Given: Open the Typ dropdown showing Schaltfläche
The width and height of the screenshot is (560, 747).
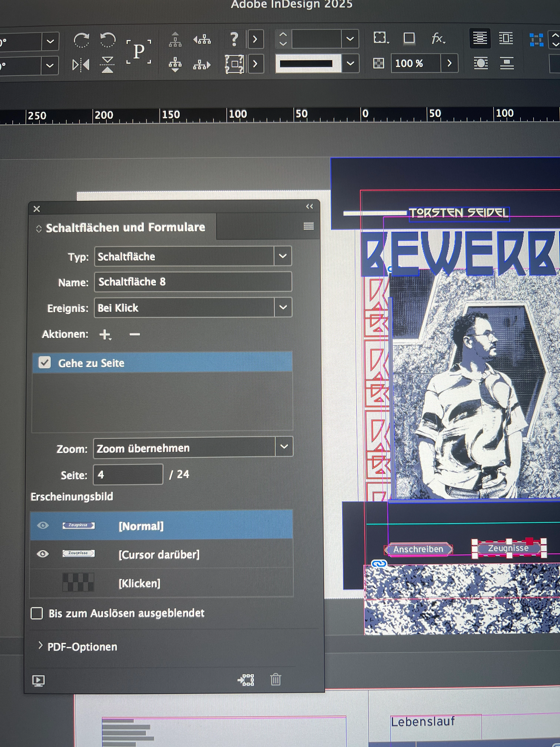Looking at the screenshot, I should [283, 256].
